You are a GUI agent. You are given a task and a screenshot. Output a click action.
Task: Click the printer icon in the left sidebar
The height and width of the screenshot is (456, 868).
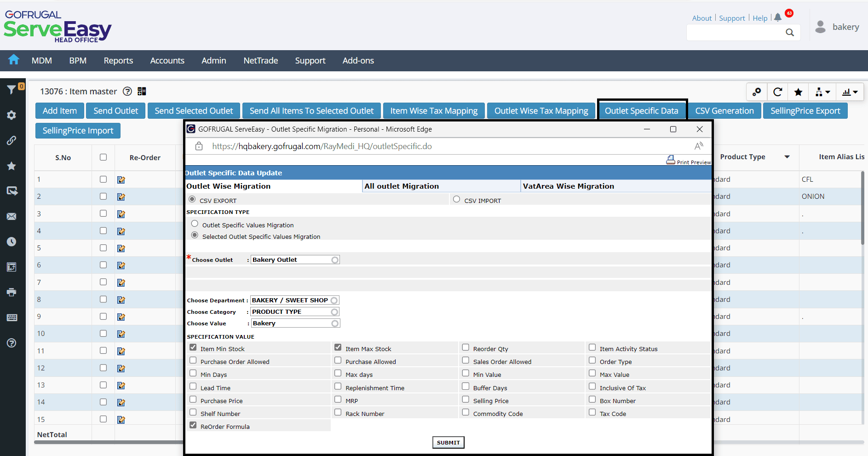click(x=11, y=292)
